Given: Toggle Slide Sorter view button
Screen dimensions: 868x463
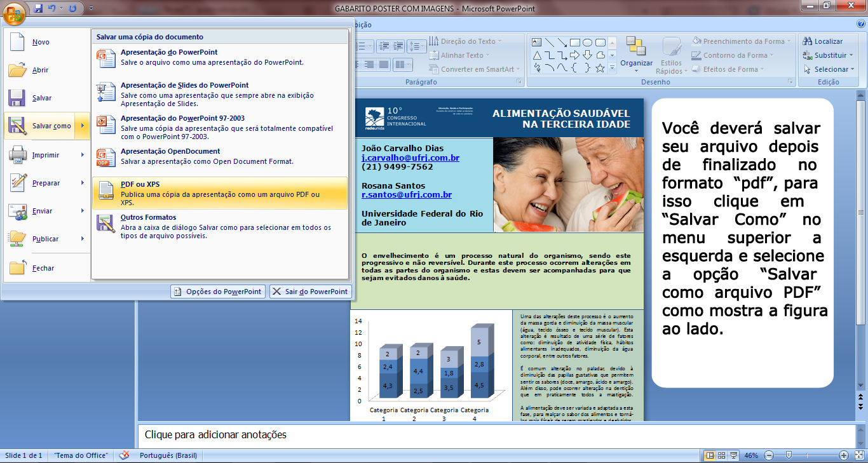Looking at the screenshot, I should pyautogui.click(x=722, y=455).
